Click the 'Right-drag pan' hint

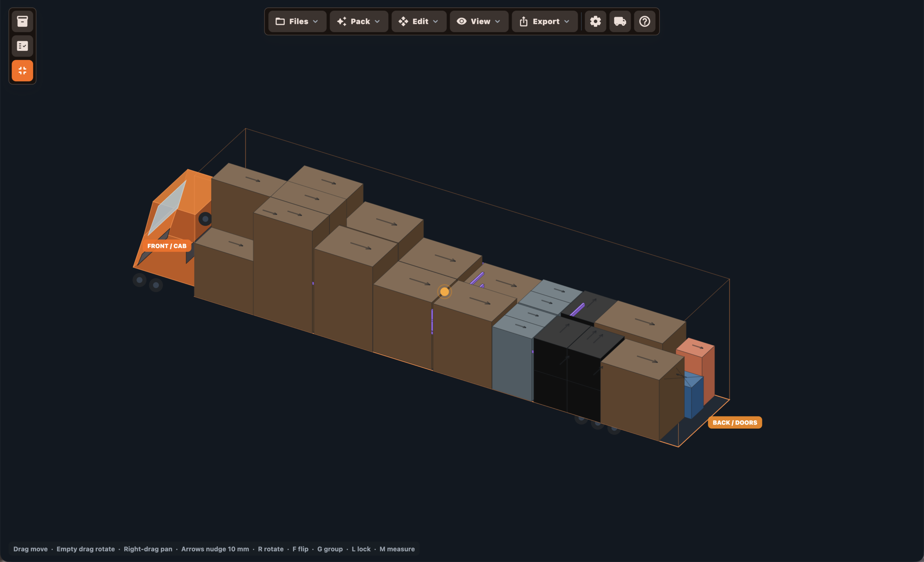click(x=148, y=549)
